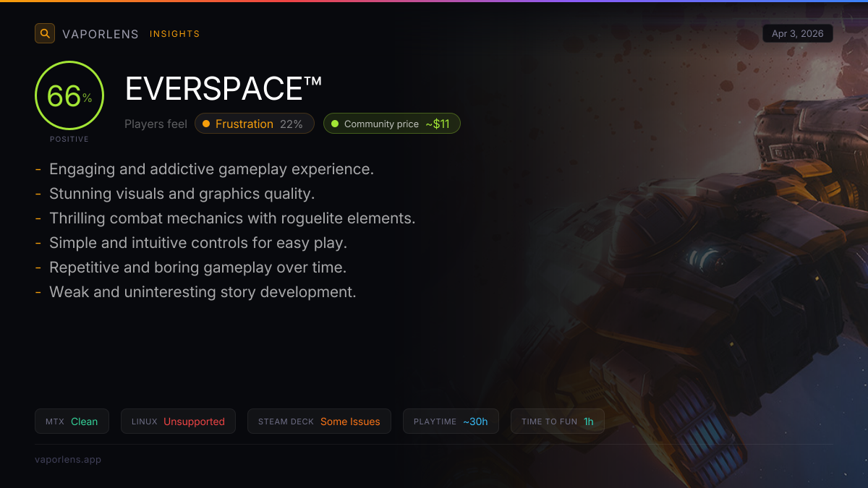Select the Time to Fun 1h tag
The image size is (868, 488).
coord(558,421)
